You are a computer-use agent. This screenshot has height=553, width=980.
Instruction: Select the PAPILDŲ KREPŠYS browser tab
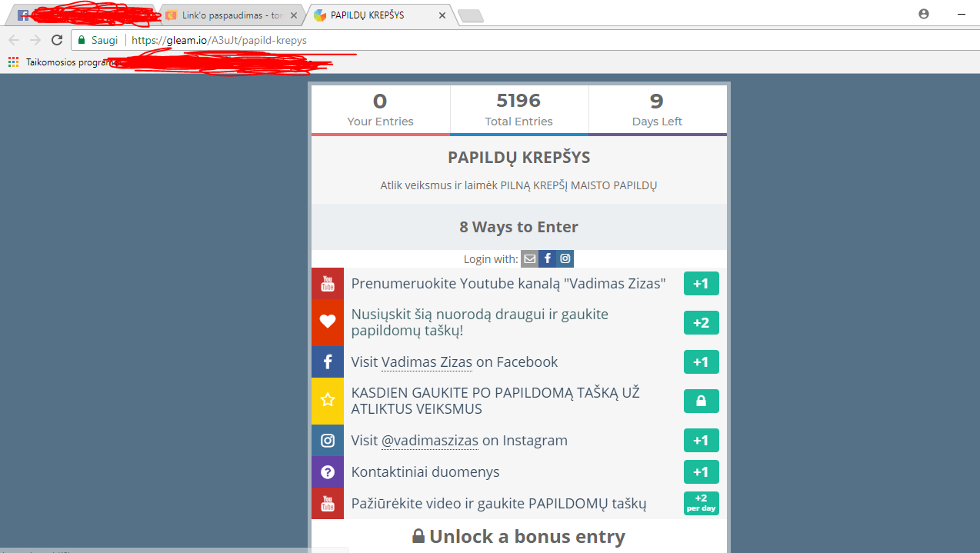coord(378,15)
